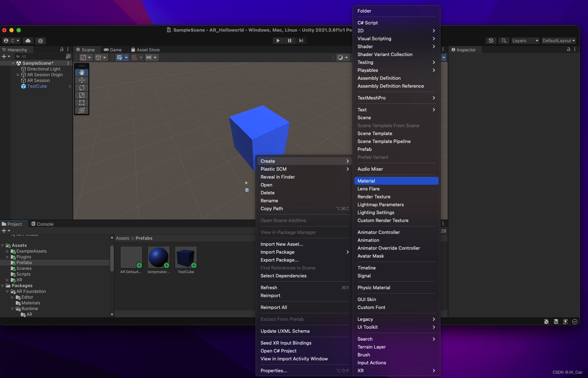Select the combined Transform tool

[x=82, y=110]
